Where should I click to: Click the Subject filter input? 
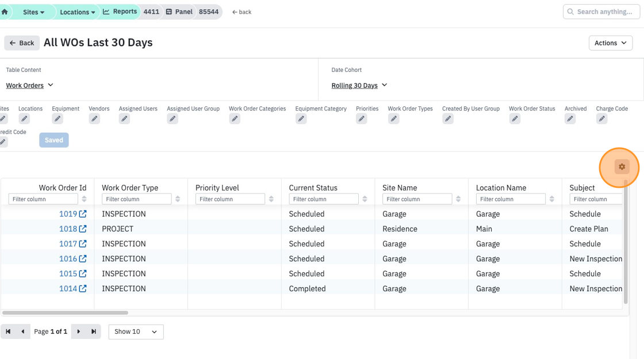(596, 199)
